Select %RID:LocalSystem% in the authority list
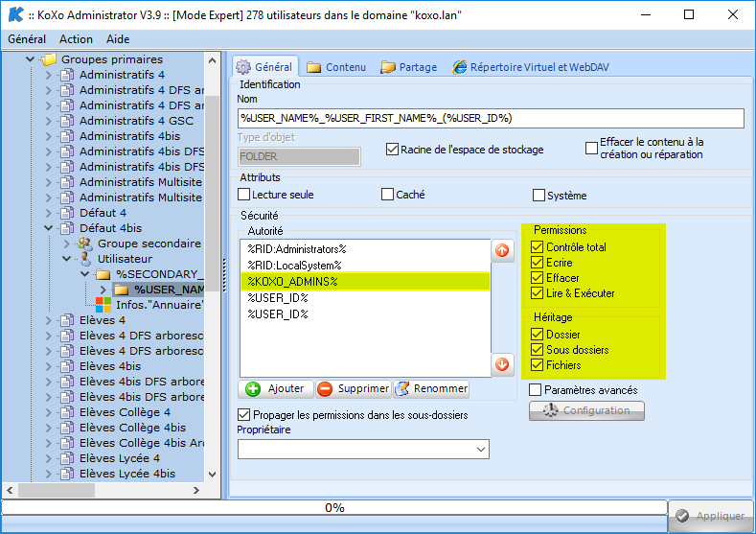 pos(365,266)
